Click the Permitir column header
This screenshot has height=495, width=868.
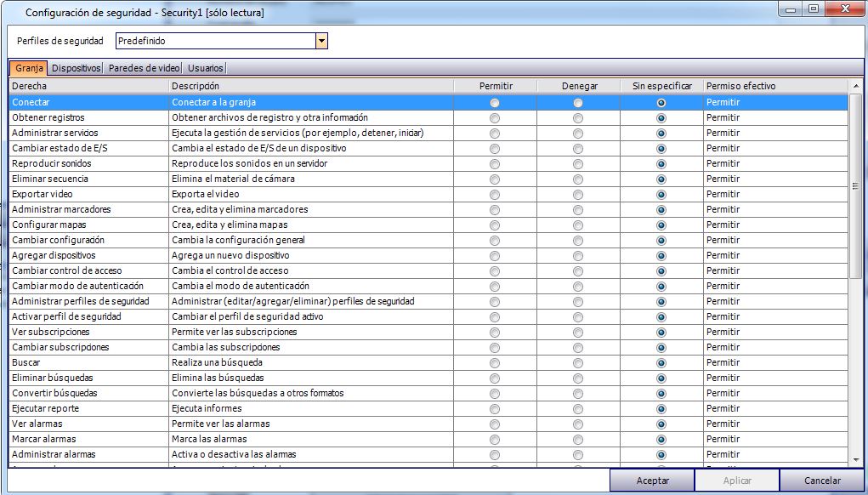pyautogui.click(x=496, y=87)
